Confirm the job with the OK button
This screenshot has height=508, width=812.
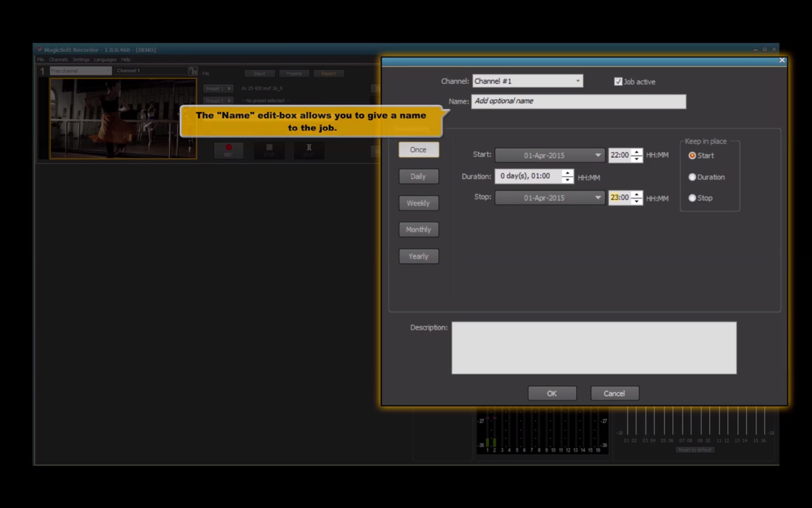[552, 393]
